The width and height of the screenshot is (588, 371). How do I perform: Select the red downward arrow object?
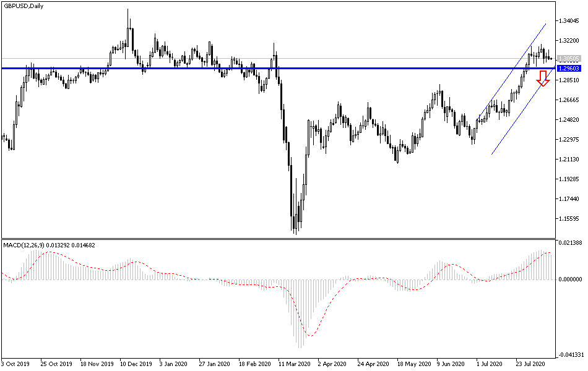pyautogui.click(x=543, y=79)
